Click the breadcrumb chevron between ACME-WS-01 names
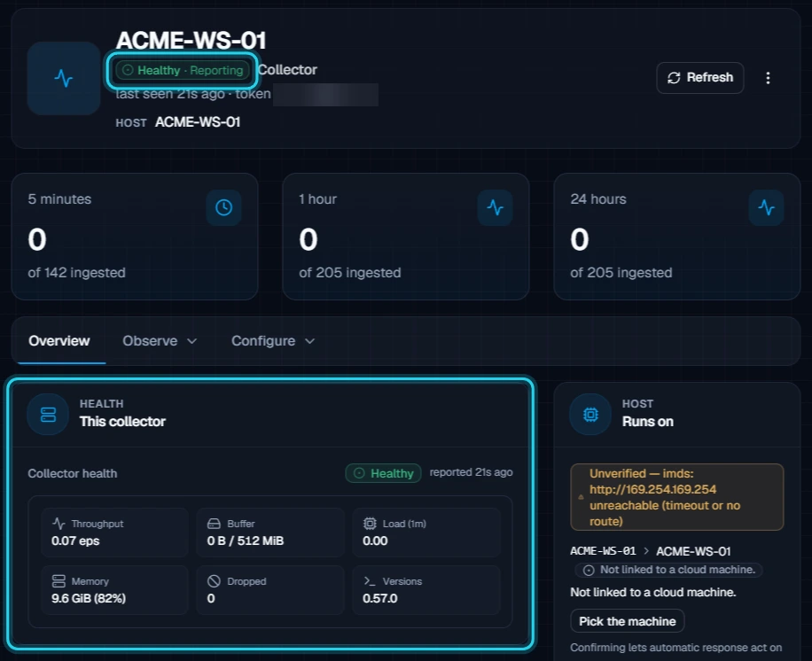Screen dimensions: 812x661 tap(645, 551)
